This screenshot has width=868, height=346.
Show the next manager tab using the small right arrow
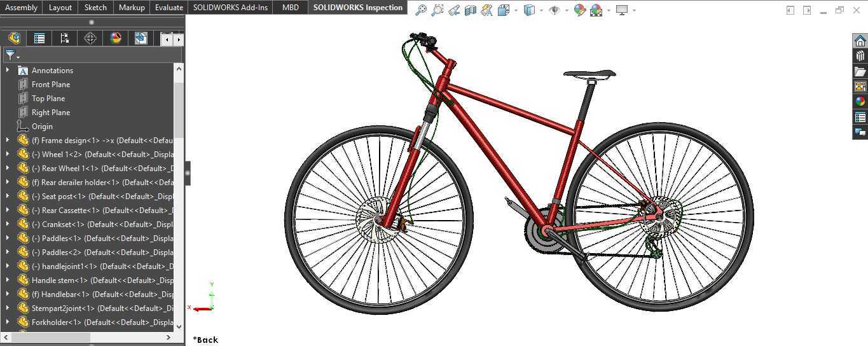point(179,39)
